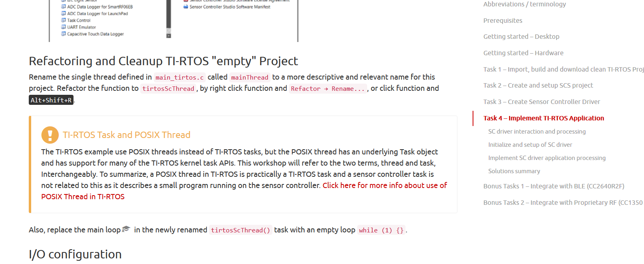Click the ADC Data Logger for SmartRF06EB icon

[x=64, y=7]
